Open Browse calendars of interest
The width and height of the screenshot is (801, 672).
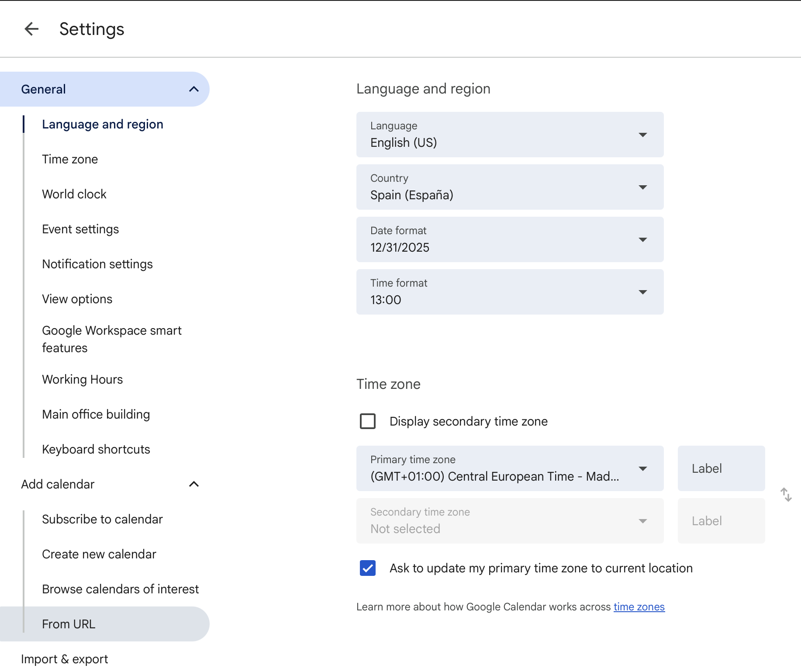pyautogui.click(x=120, y=589)
